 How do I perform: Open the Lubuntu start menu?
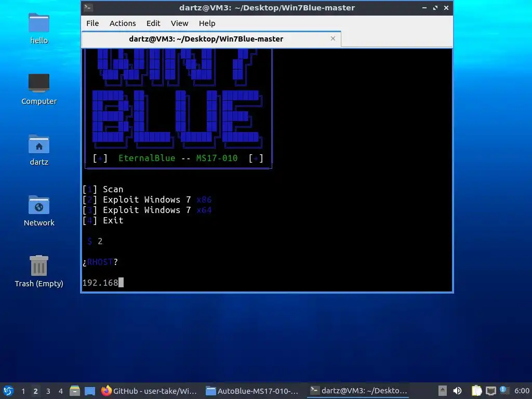8,391
